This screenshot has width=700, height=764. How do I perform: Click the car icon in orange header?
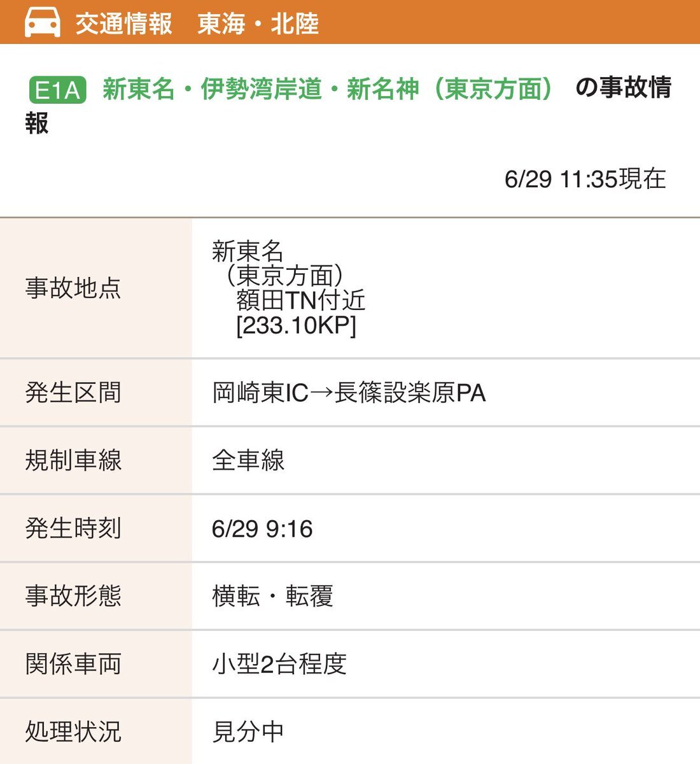(x=43, y=22)
